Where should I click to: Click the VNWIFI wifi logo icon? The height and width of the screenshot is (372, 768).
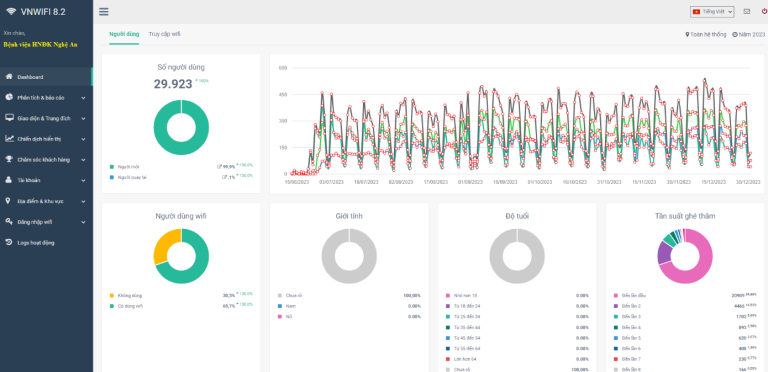click(x=11, y=12)
